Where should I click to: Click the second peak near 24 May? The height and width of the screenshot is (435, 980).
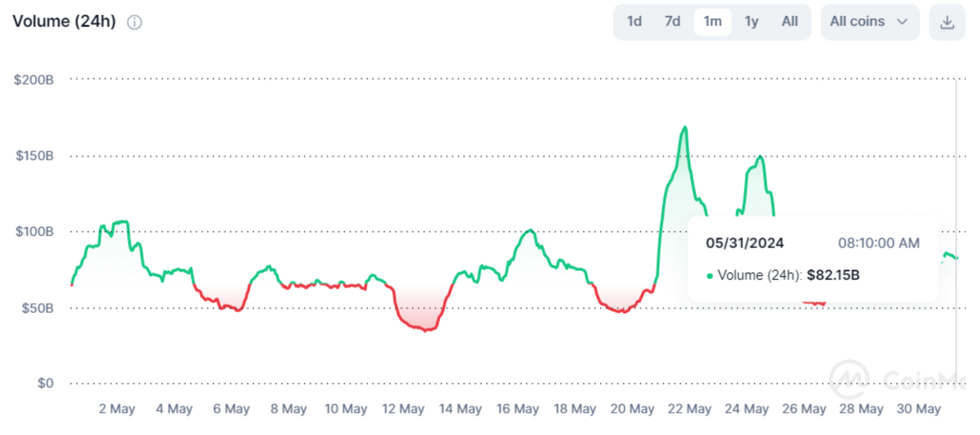760,157
